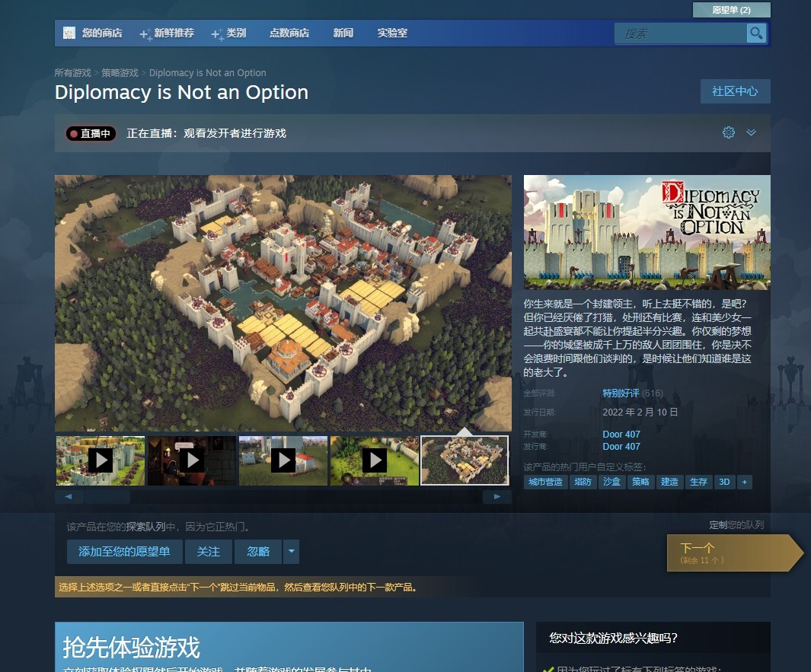Select the 策略 tag

[x=640, y=482]
